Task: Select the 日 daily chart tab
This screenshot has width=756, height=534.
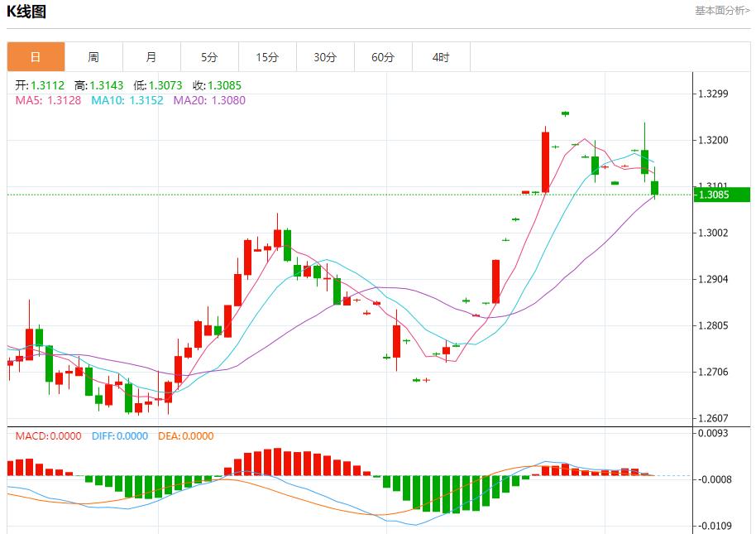Action: tap(36, 57)
